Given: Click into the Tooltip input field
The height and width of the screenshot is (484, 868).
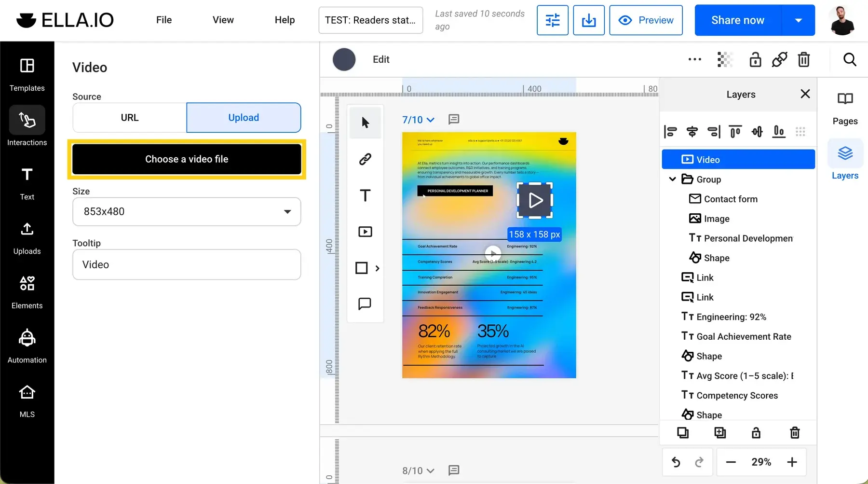Looking at the screenshot, I should pyautogui.click(x=187, y=264).
